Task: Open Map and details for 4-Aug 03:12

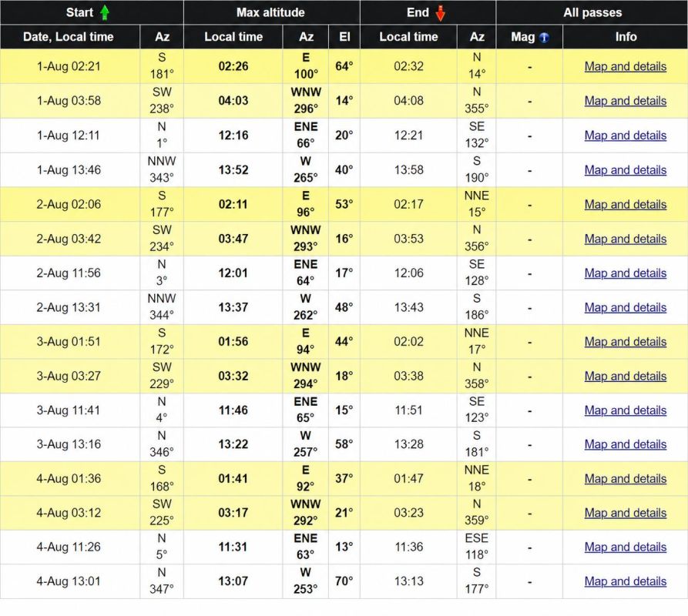Action: coord(626,513)
